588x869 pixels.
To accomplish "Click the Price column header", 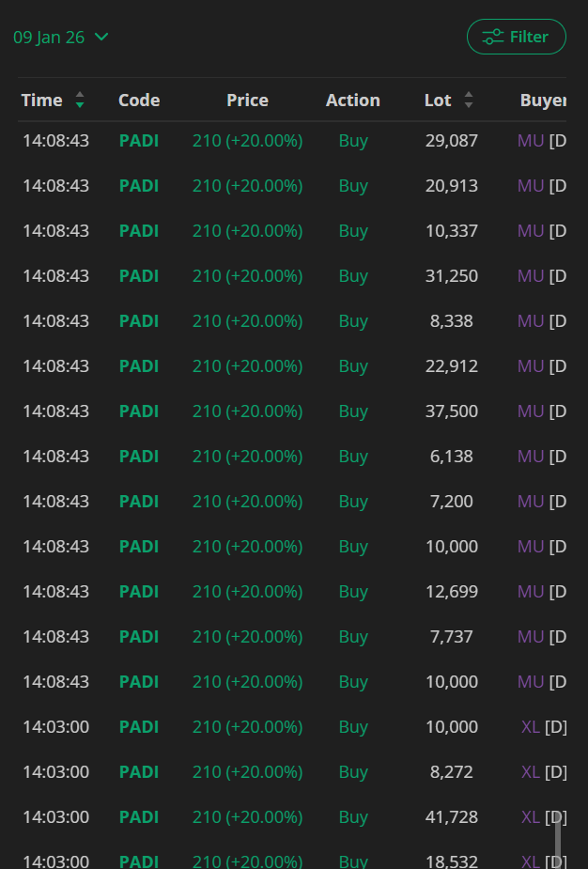I will (247, 101).
